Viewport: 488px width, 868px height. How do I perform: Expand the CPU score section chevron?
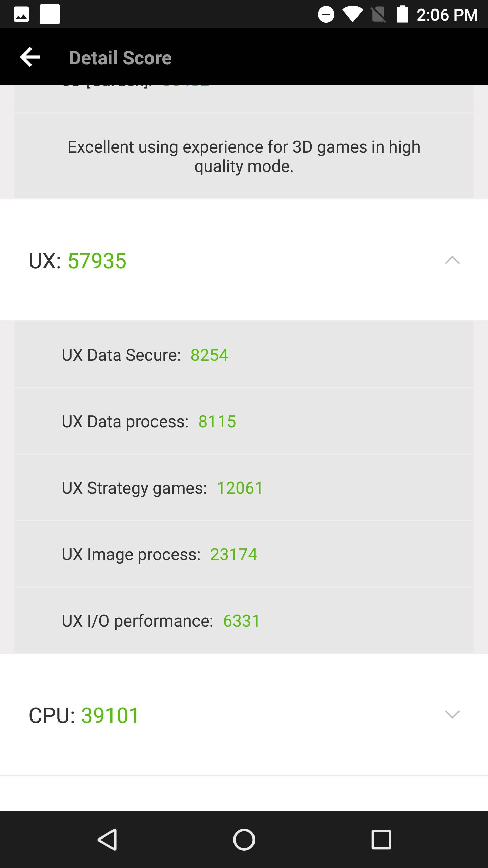coord(452,714)
